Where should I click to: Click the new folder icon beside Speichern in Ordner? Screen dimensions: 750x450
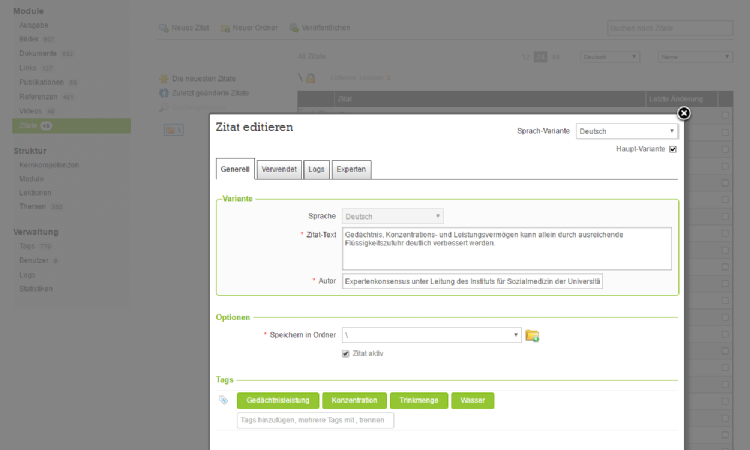click(x=533, y=336)
